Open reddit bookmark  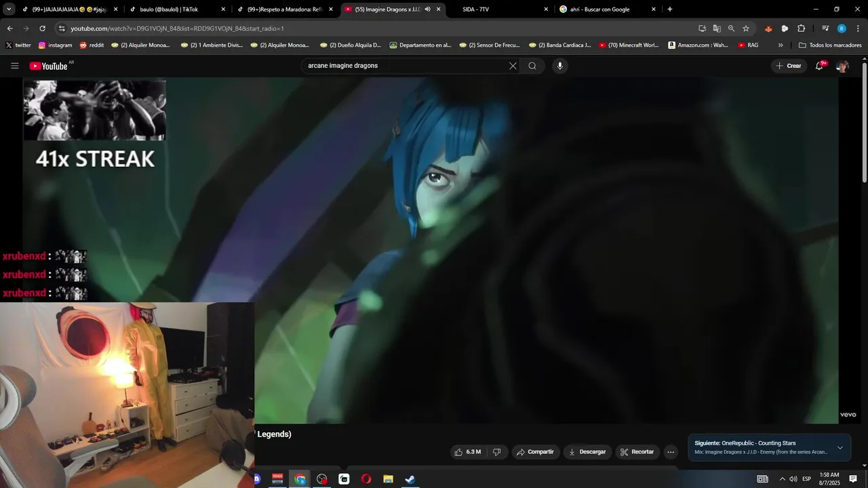point(92,45)
